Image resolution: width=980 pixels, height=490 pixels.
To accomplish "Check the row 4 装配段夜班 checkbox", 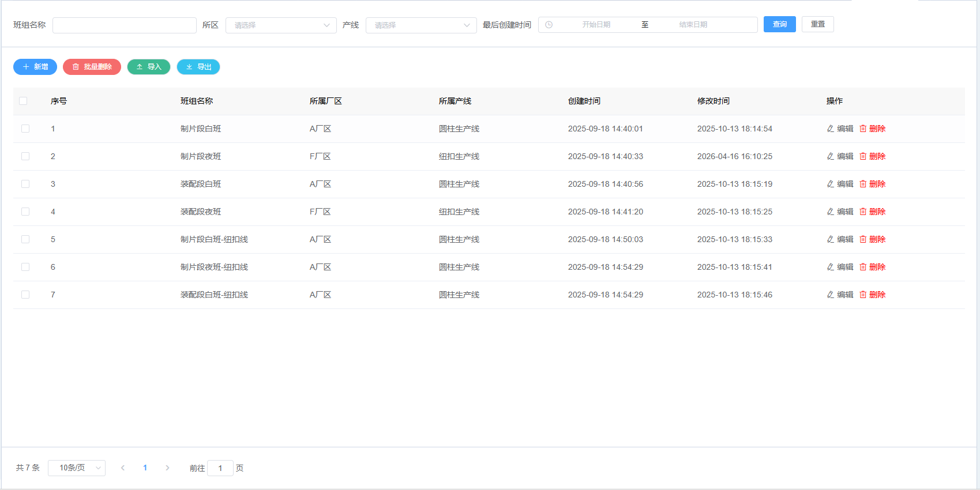I will tap(25, 212).
